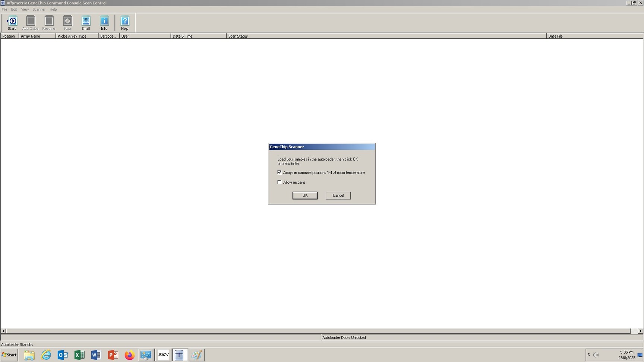Click the application icon in title bar
The height and width of the screenshot is (362, 644).
(3, 3)
